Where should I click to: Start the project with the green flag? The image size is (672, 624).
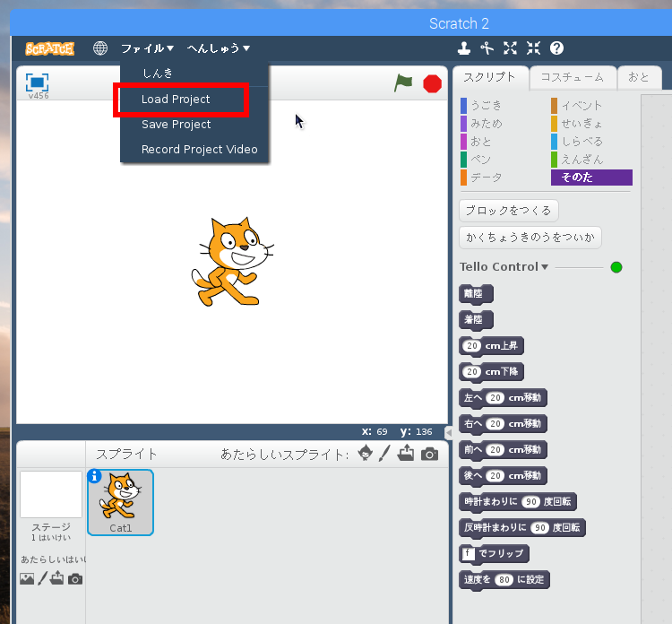(x=403, y=83)
